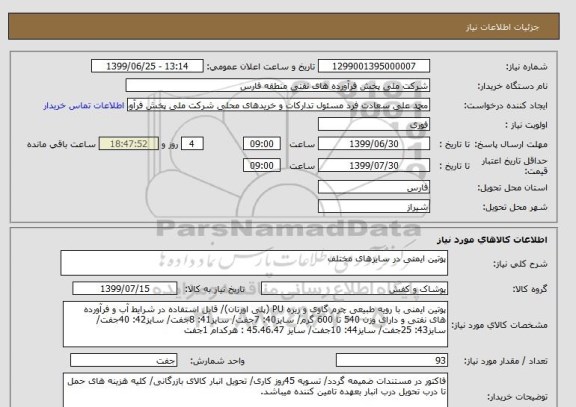
Task: Click the شهر محل تحویل label
Action: pos(515,208)
